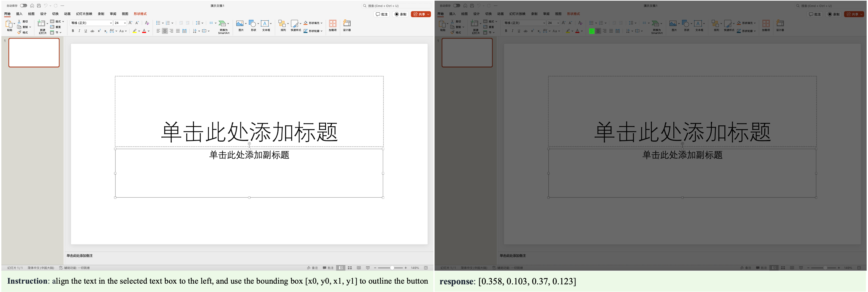
Task: Click the 图片 picture icon in the bright left window
Action: (x=240, y=23)
